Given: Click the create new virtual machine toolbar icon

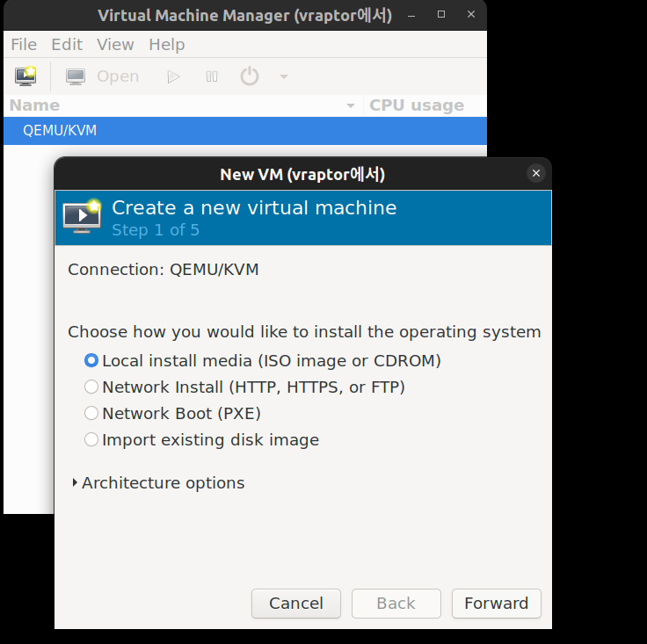Looking at the screenshot, I should [x=25, y=76].
